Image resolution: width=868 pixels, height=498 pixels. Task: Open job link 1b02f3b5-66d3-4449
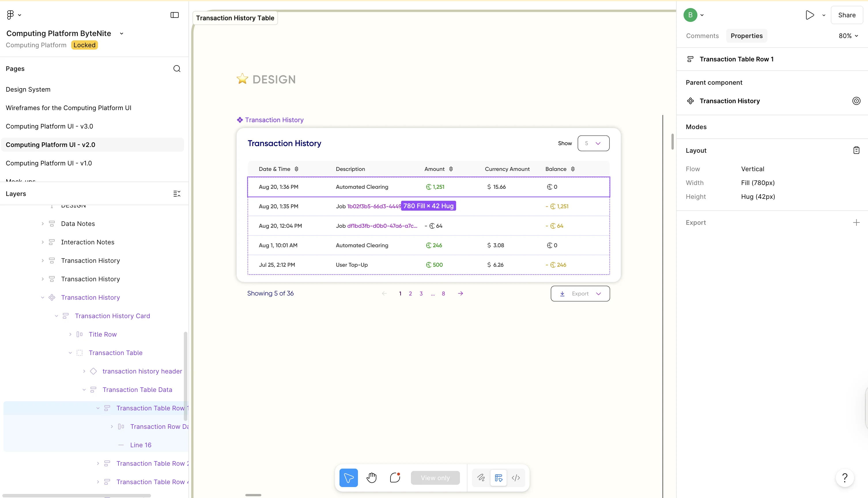374,207
